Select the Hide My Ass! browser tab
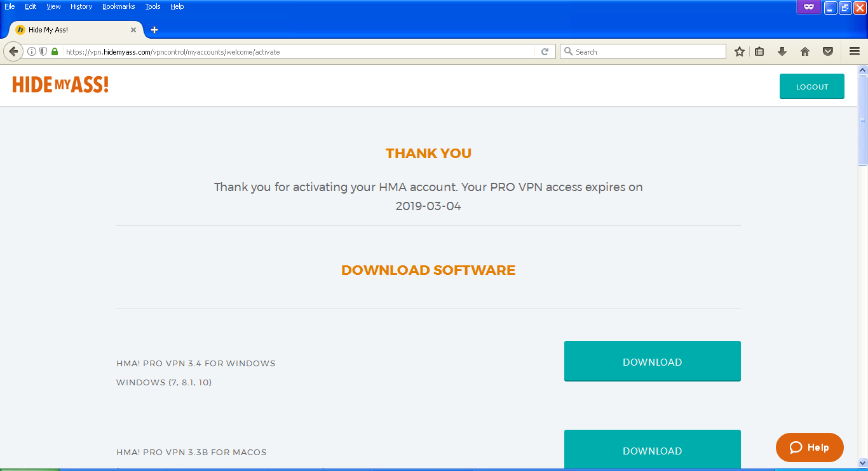 coord(75,30)
